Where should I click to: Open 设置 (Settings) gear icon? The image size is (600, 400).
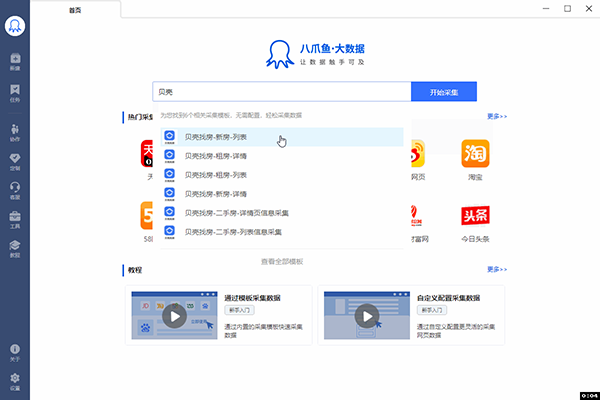(15, 379)
